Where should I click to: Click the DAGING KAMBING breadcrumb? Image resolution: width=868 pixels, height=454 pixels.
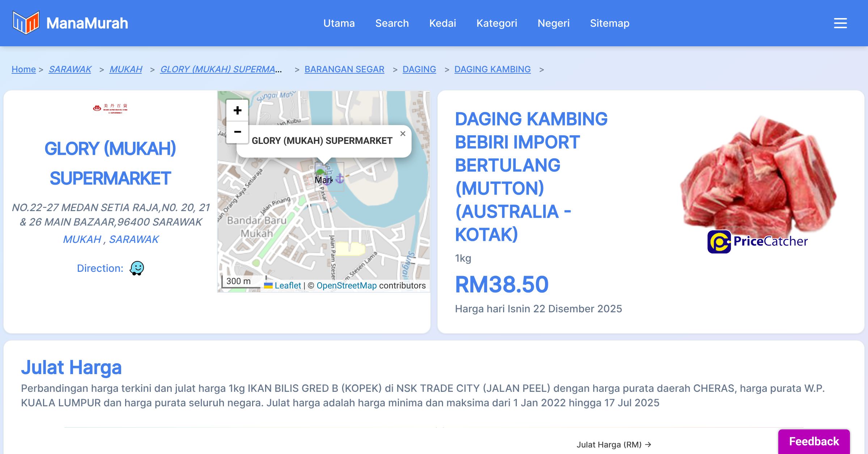pos(492,69)
